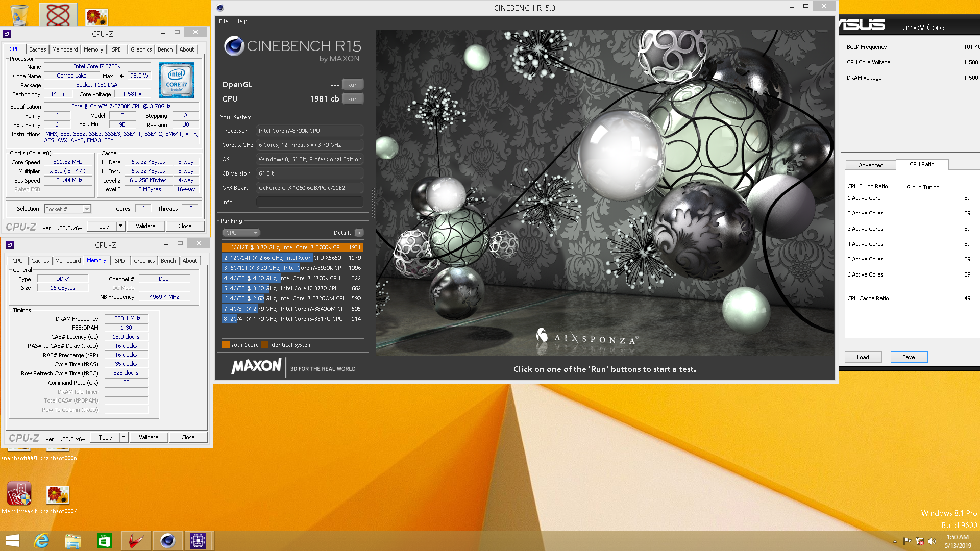The height and width of the screenshot is (551, 980).
Task: Open the Action Center flag tray icon
Action: pos(907,541)
